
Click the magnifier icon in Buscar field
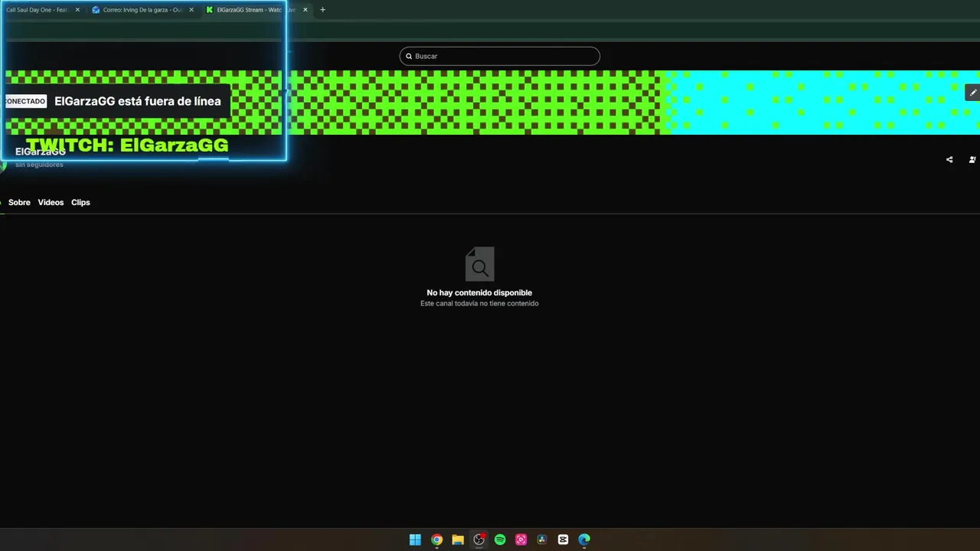(409, 56)
